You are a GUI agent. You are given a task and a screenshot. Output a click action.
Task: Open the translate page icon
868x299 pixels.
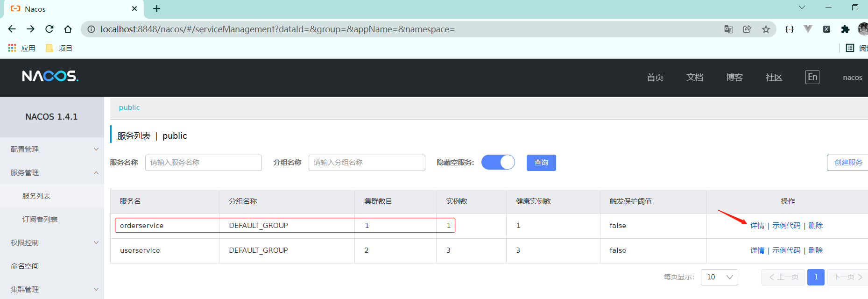728,29
